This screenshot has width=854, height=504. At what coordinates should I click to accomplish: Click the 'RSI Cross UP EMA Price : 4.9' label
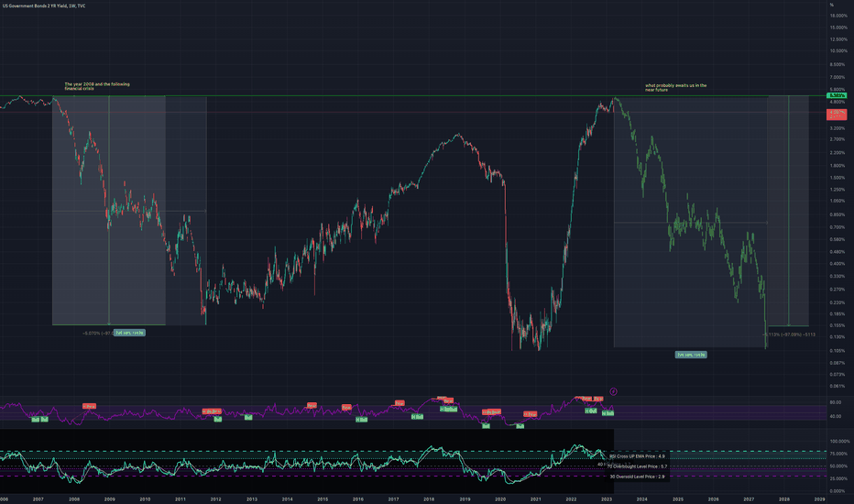pos(637,456)
